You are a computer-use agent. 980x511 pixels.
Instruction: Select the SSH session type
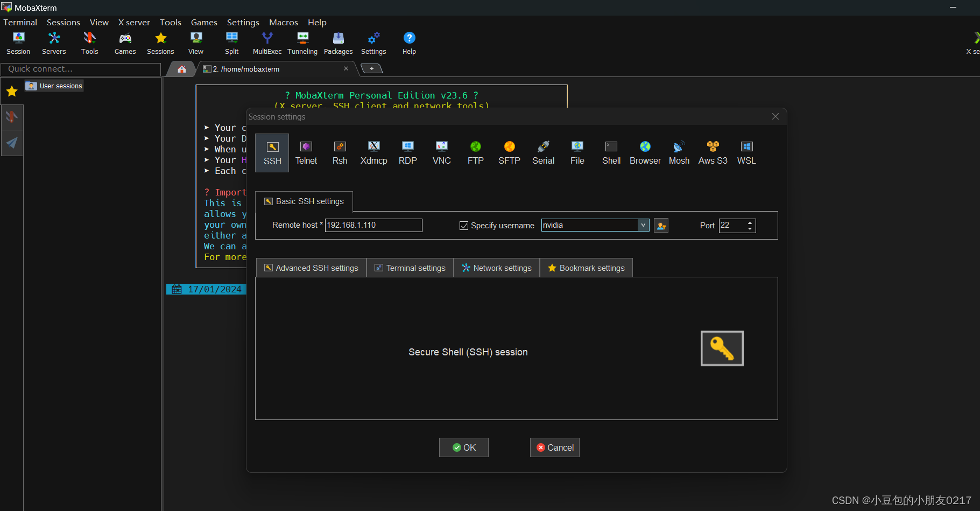tap(272, 153)
